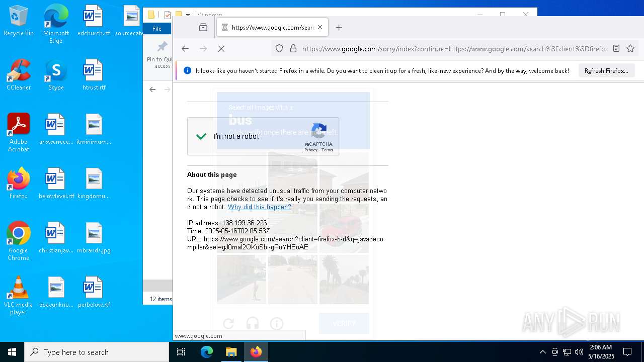Open File Explorer from taskbar
Viewport: 644px width, 362px height.
point(231,352)
